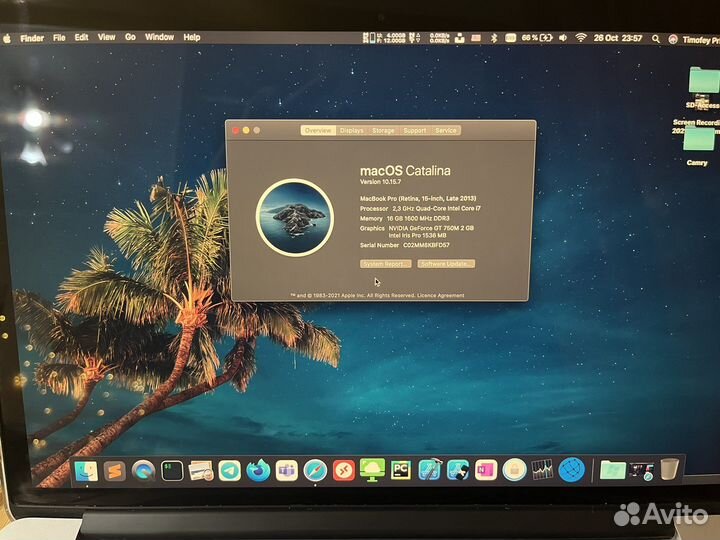Click the green monitor app icon
The image size is (720, 540).
point(372,470)
